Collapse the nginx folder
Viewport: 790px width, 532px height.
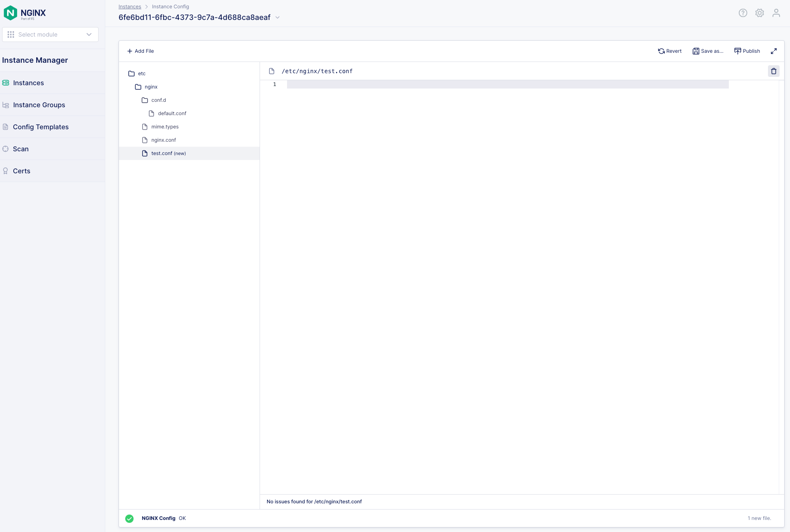click(146, 87)
